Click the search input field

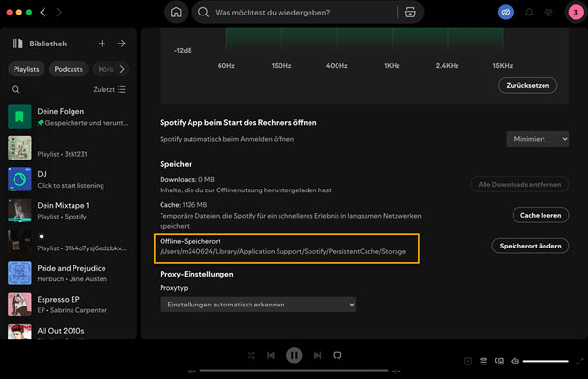(305, 13)
